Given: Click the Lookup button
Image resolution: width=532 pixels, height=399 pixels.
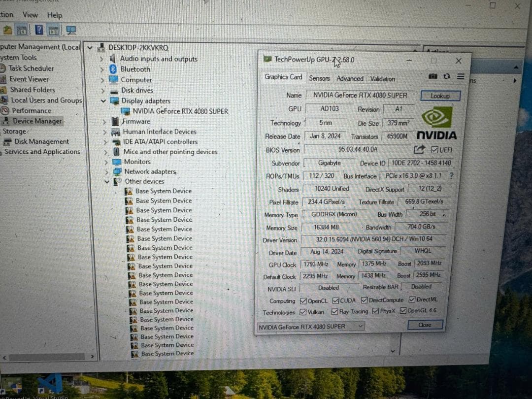Looking at the screenshot, I should (x=440, y=95).
